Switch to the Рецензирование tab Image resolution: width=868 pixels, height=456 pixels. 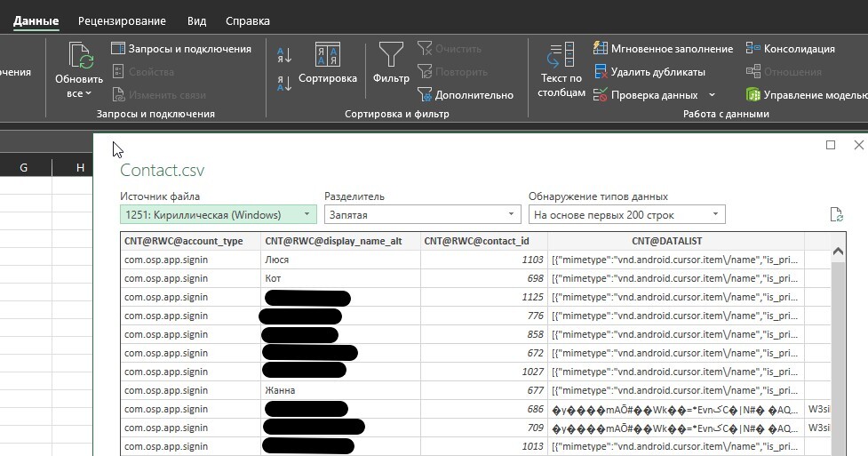(x=122, y=20)
